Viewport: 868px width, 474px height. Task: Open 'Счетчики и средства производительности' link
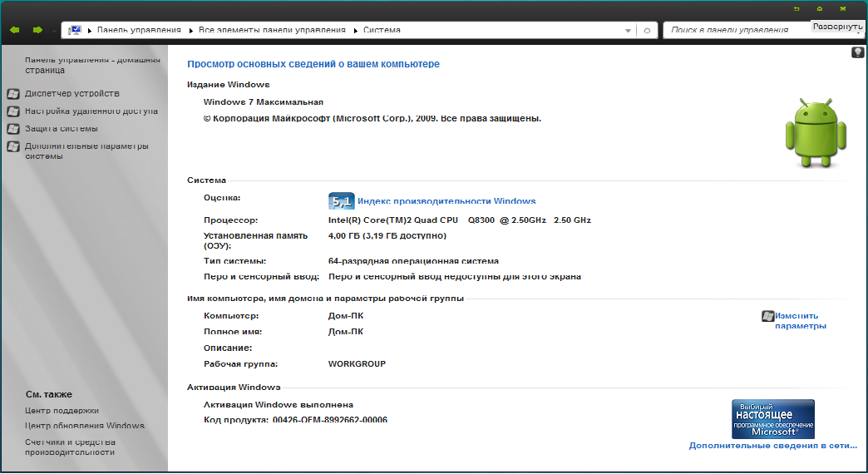click(x=71, y=447)
